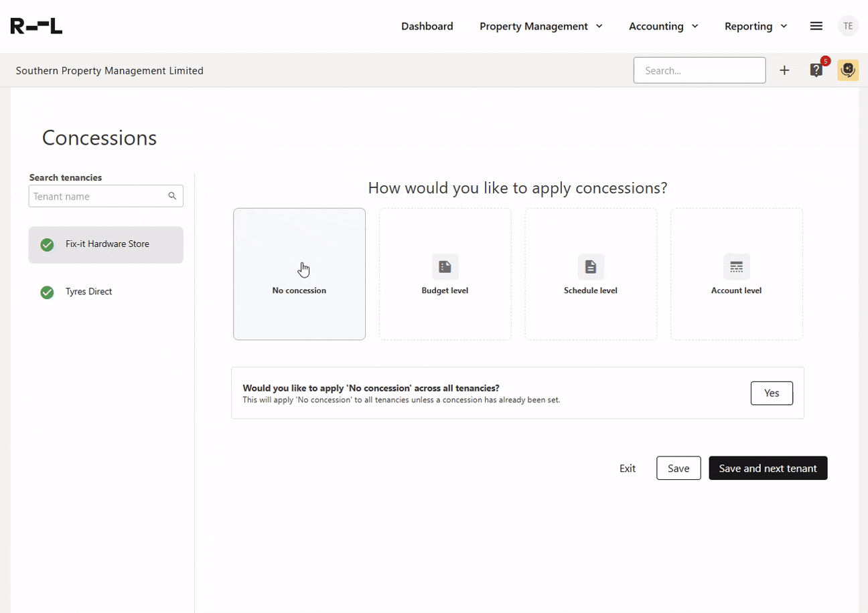This screenshot has height=613, width=868.
Task: Click the Schedule level document icon
Action: pyautogui.click(x=591, y=267)
